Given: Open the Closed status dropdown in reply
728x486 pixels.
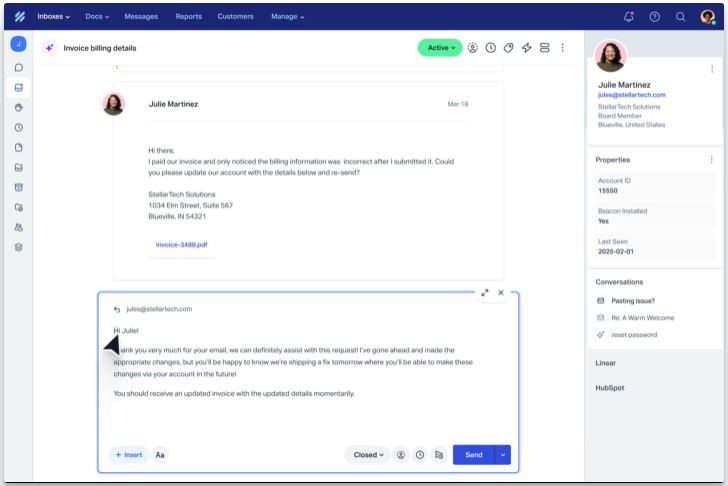Looking at the screenshot, I should click(366, 455).
